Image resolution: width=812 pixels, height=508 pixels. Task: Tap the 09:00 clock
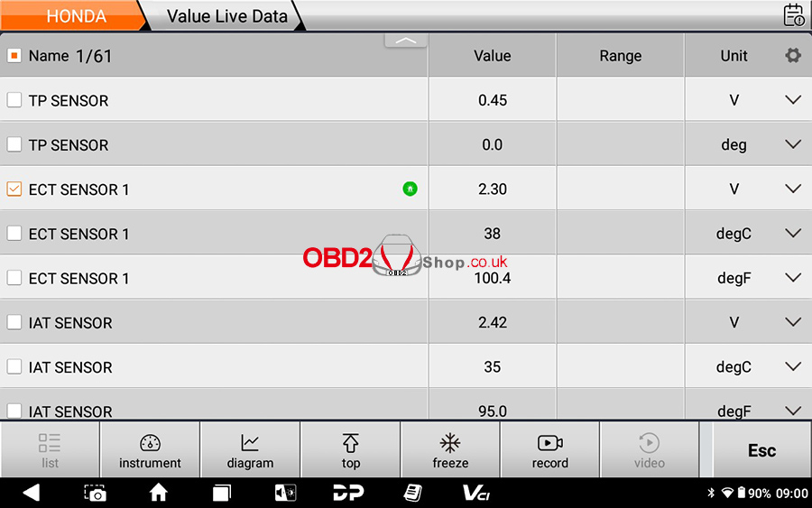coord(792,493)
